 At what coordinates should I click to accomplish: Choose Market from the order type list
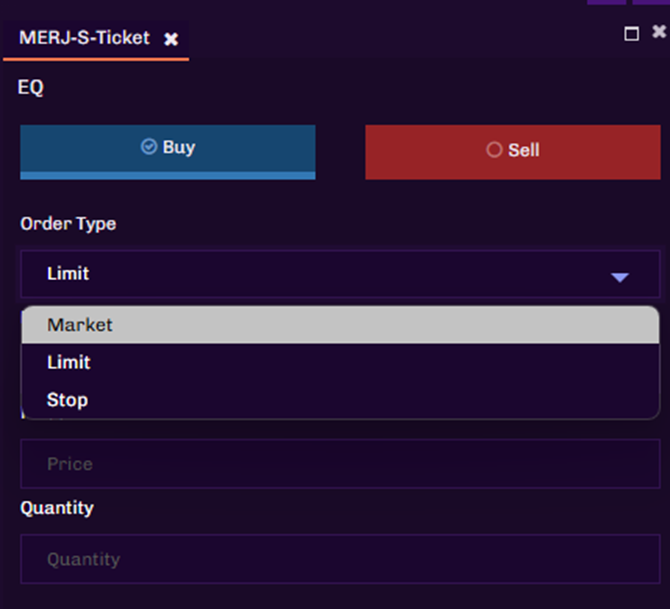click(x=80, y=325)
